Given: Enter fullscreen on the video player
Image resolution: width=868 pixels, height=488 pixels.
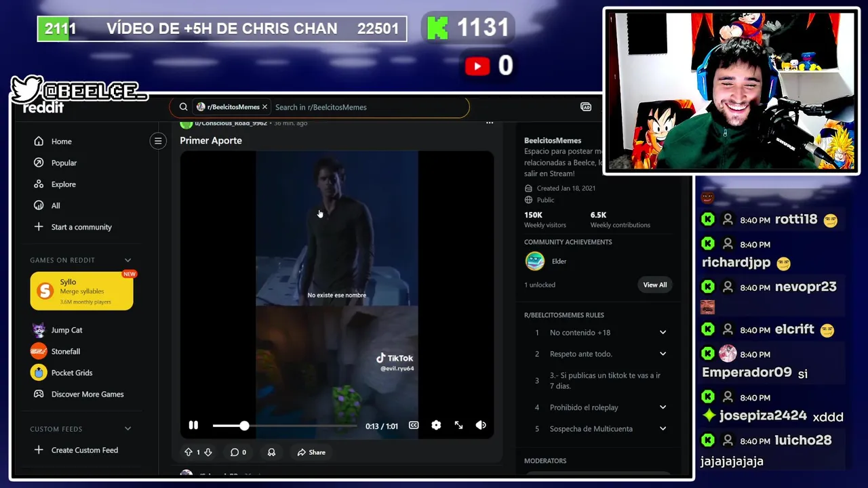Looking at the screenshot, I should point(458,425).
